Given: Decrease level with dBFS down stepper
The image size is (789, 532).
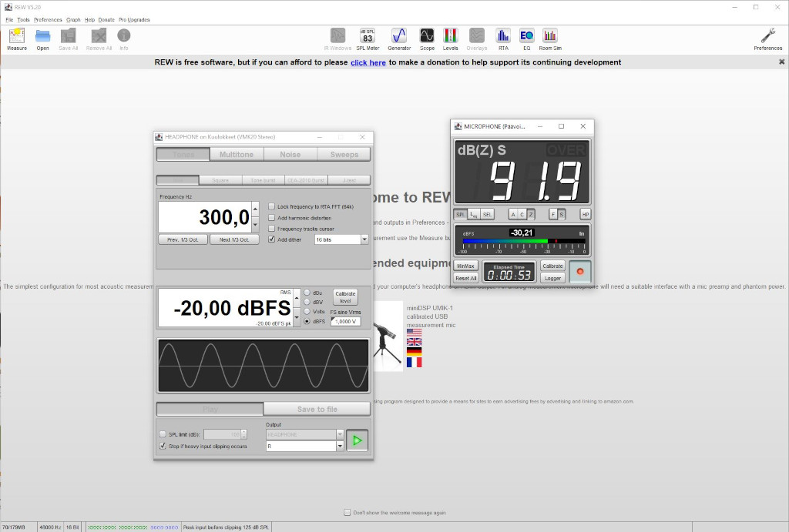Looking at the screenshot, I should [x=297, y=317].
